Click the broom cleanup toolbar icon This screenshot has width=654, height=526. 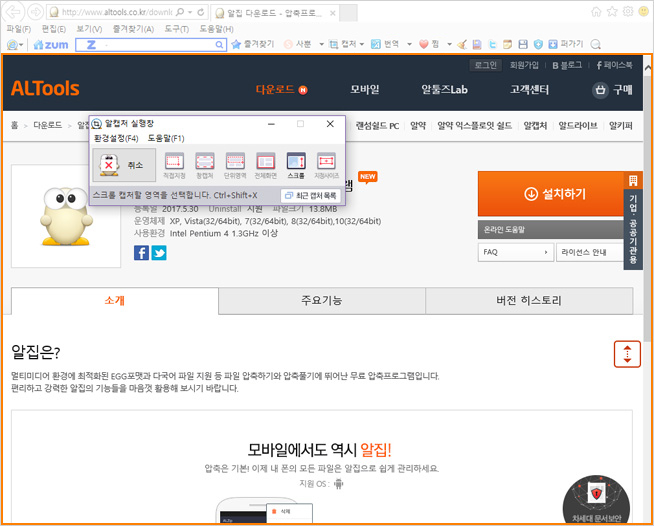coord(462,44)
